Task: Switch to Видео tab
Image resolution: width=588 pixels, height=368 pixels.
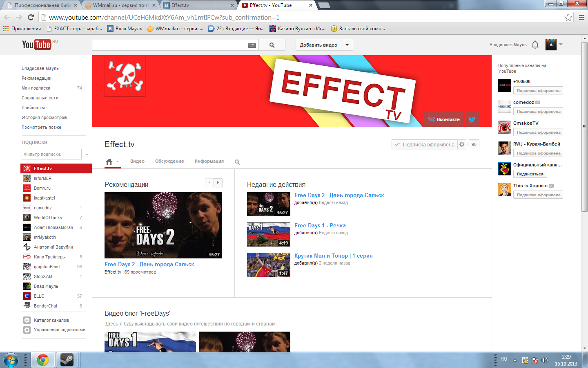Action: click(x=137, y=161)
